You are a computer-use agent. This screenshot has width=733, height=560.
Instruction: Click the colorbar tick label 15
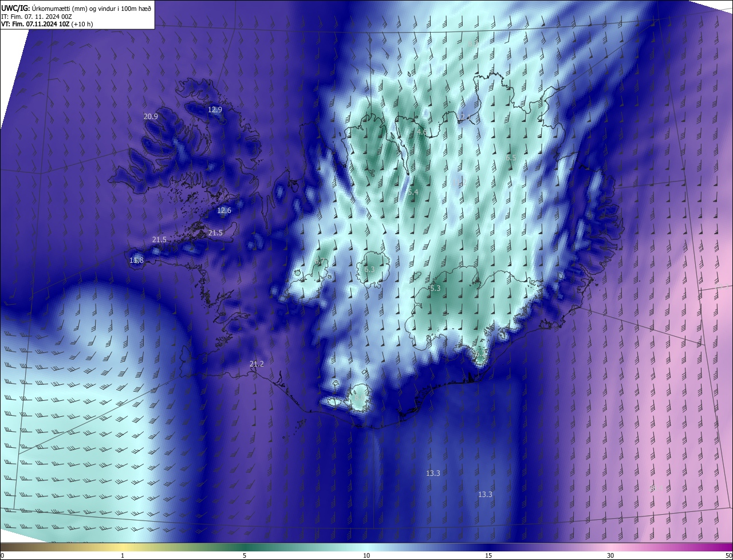click(488, 555)
